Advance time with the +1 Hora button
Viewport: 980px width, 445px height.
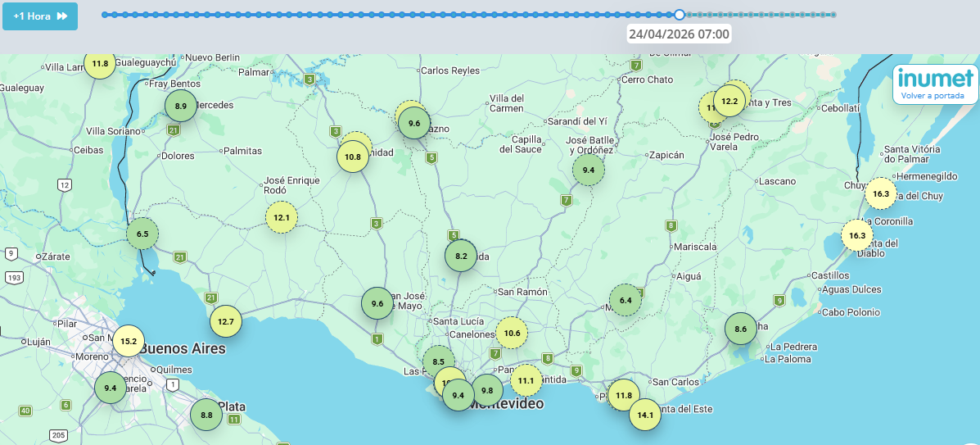(x=40, y=16)
